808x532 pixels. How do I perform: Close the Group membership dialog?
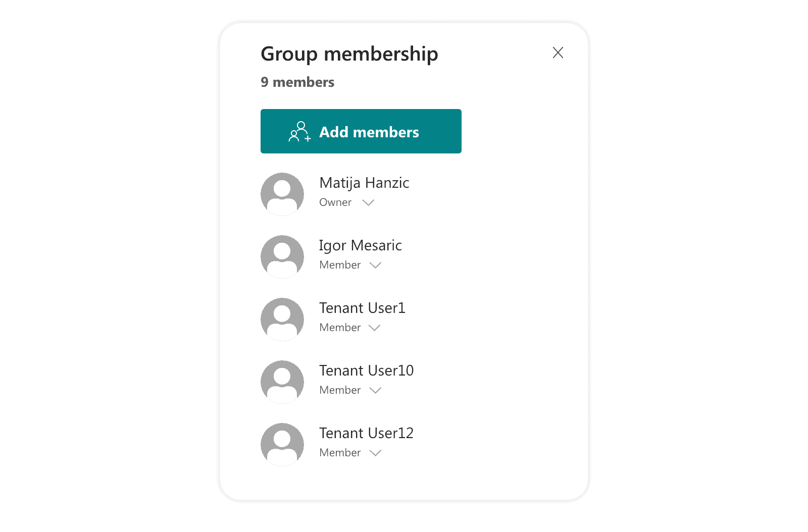(x=558, y=52)
